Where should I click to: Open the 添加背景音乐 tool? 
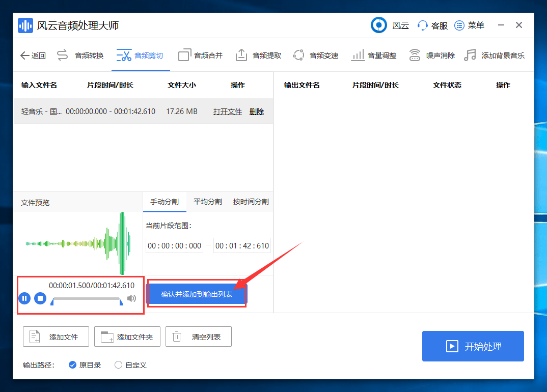[x=495, y=55]
